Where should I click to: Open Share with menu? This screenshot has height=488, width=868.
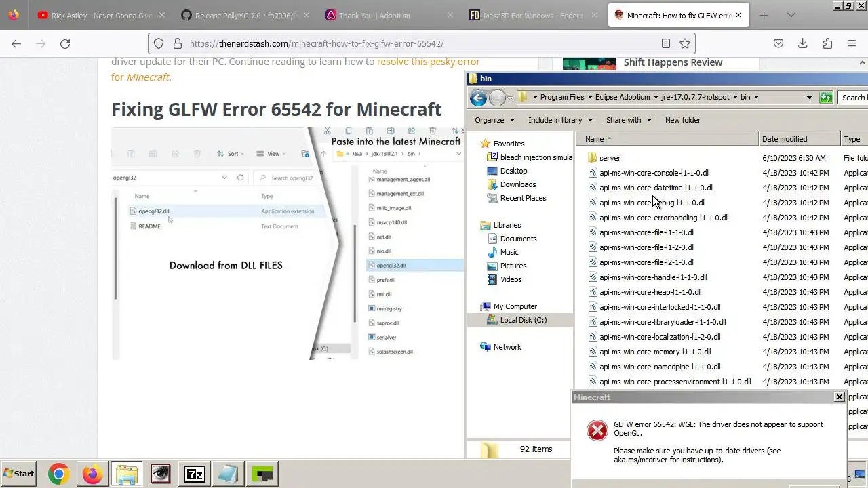(x=629, y=120)
